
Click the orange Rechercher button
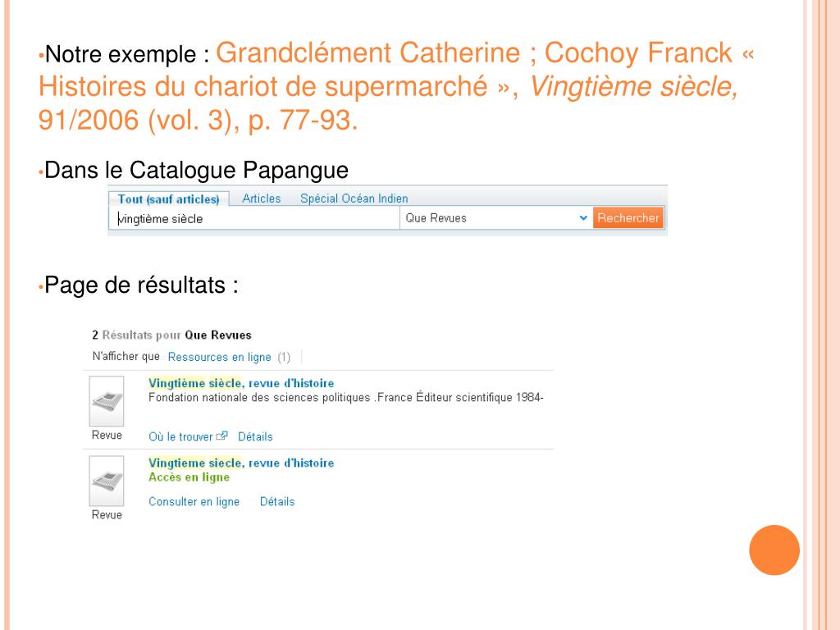(x=628, y=218)
